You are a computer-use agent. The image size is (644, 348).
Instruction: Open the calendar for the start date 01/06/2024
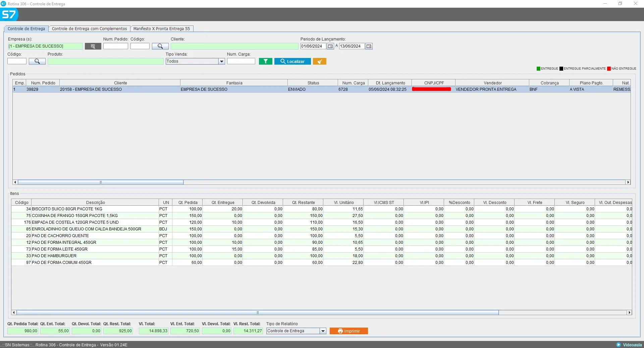330,46
